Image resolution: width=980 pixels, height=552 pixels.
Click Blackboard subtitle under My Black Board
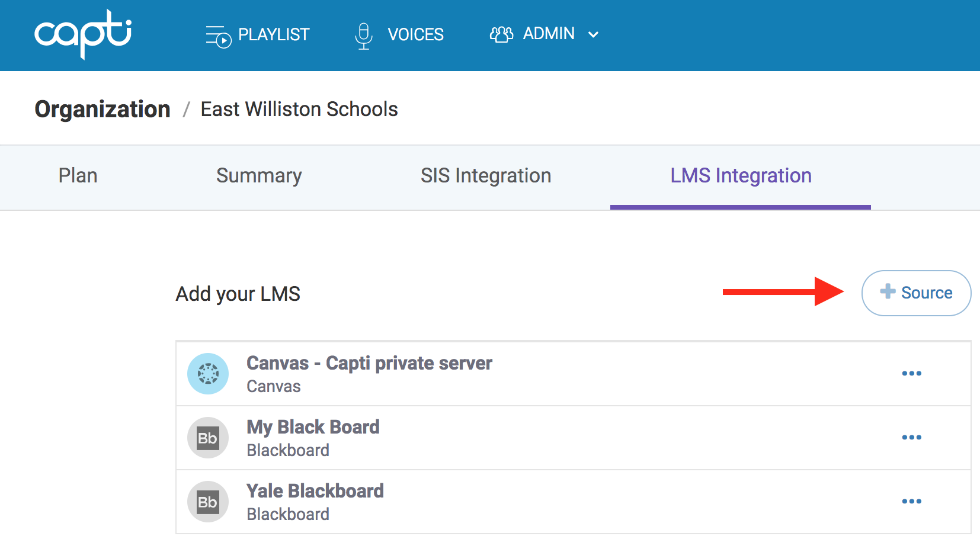(288, 451)
